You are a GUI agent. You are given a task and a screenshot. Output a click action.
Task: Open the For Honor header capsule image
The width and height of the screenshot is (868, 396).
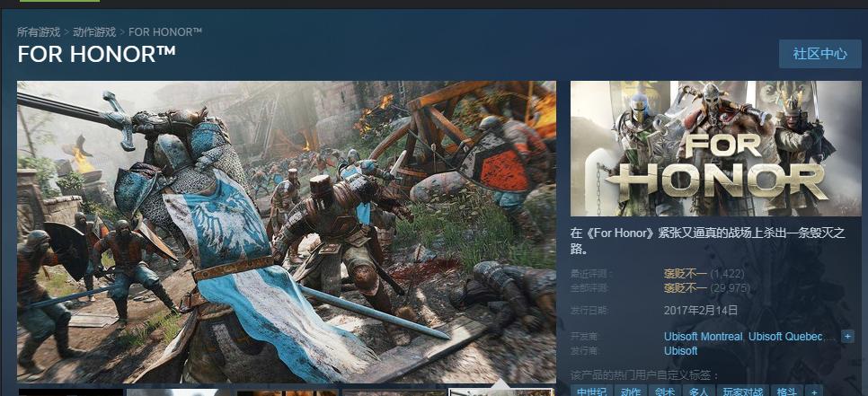click(x=716, y=149)
